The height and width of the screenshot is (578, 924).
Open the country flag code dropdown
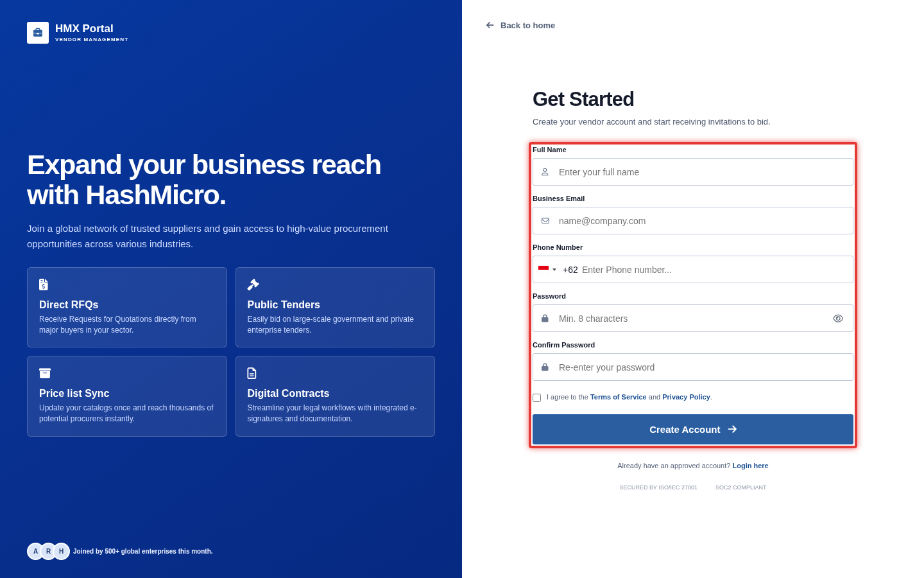tap(547, 270)
